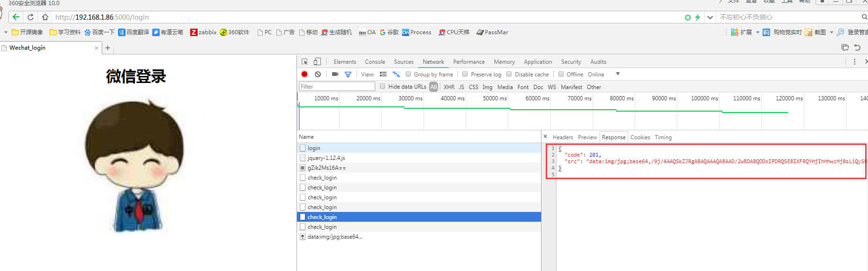
Task: Select the login request row
Action: [x=419, y=148]
